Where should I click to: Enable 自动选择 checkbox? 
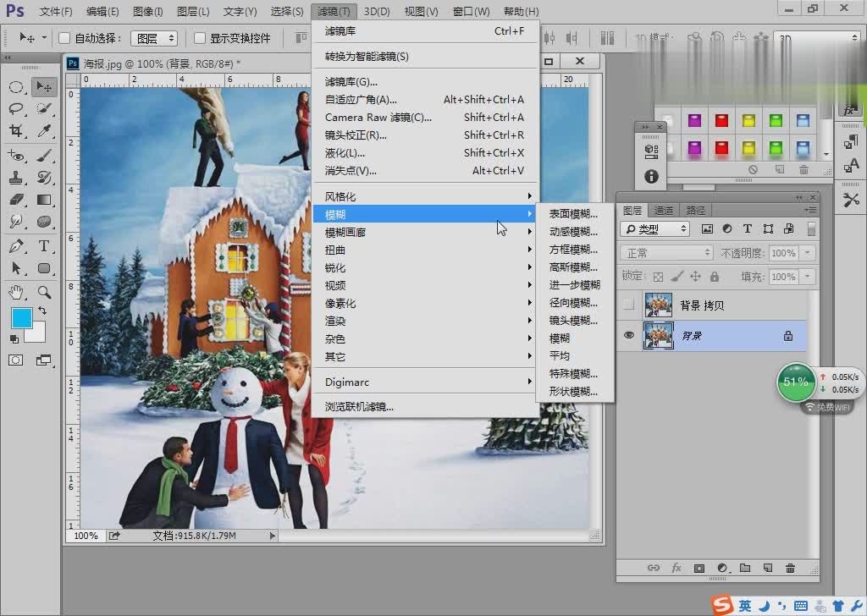(x=64, y=38)
